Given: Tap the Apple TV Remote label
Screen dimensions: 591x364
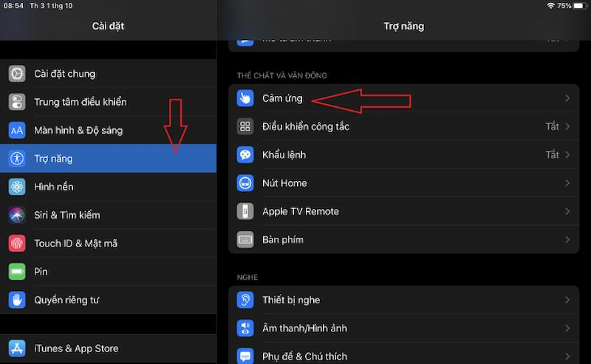Looking at the screenshot, I should (x=301, y=211).
